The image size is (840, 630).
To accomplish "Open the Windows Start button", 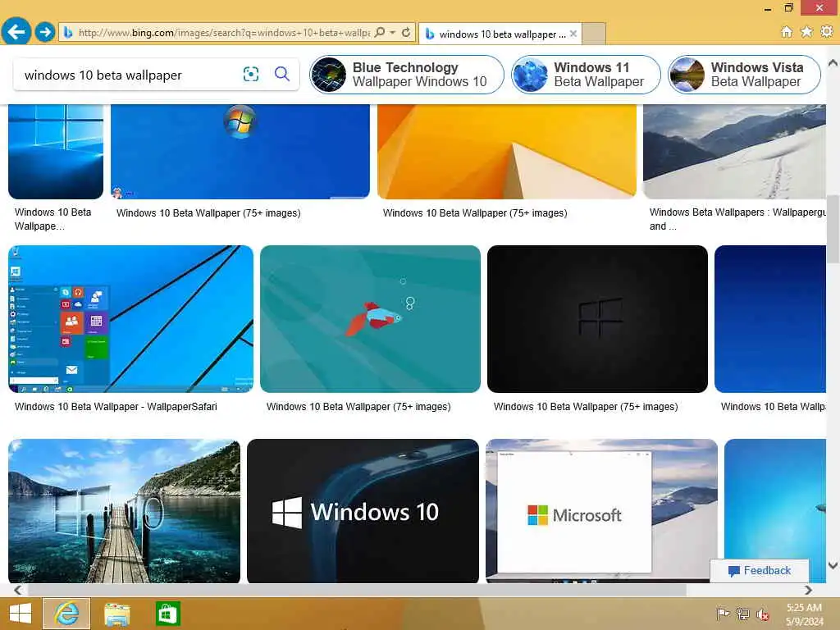I will (x=21, y=614).
